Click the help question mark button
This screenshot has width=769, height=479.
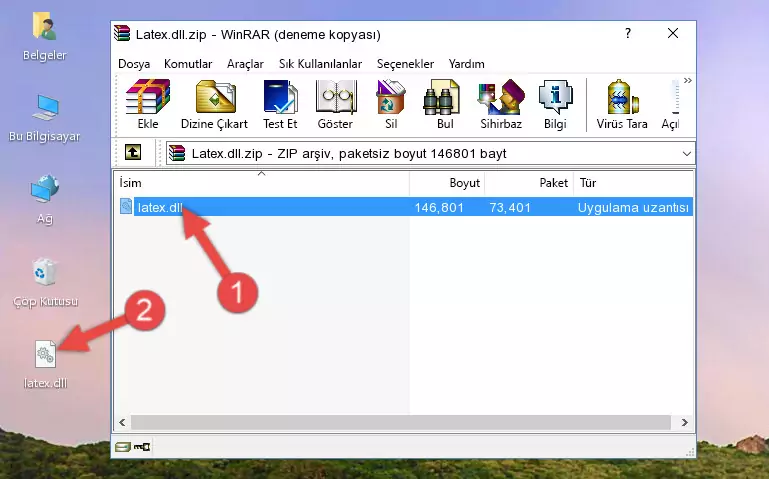[x=628, y=33]
